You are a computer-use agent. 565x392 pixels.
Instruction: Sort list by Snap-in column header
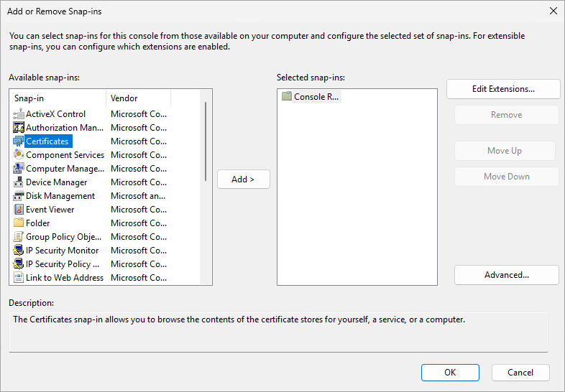[58, 98]
